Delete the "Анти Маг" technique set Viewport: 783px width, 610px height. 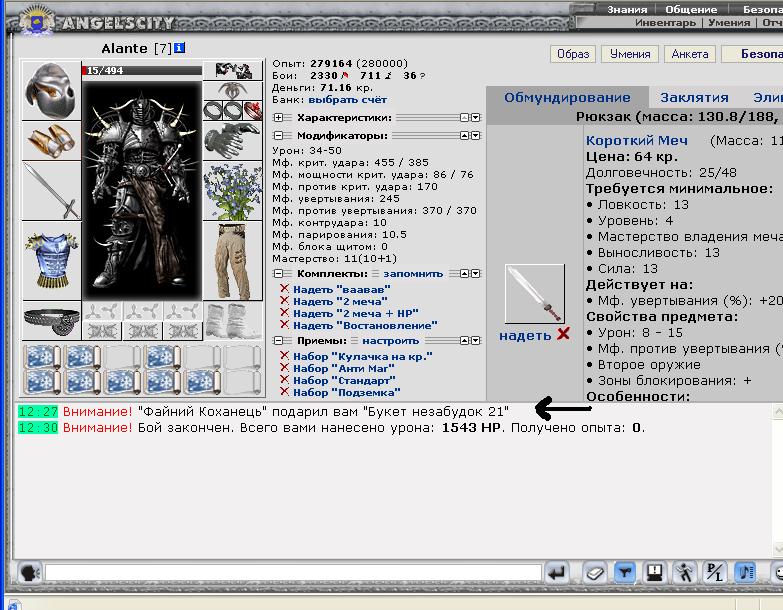coord(284,367)
